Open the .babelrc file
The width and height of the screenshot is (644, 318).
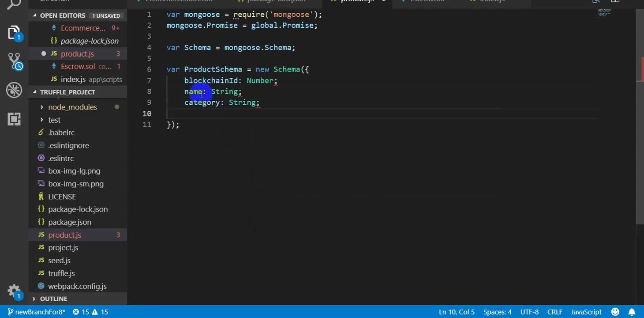[x=61, y=132]
